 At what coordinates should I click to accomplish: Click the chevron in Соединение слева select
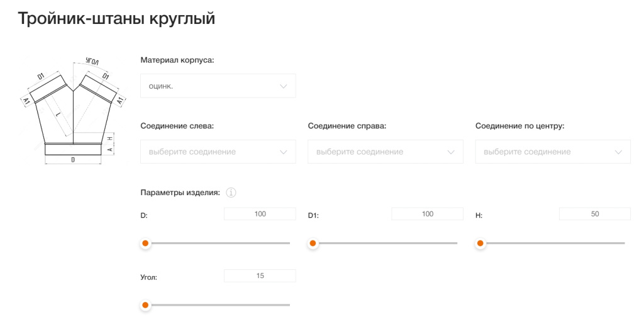pos(283,152)
